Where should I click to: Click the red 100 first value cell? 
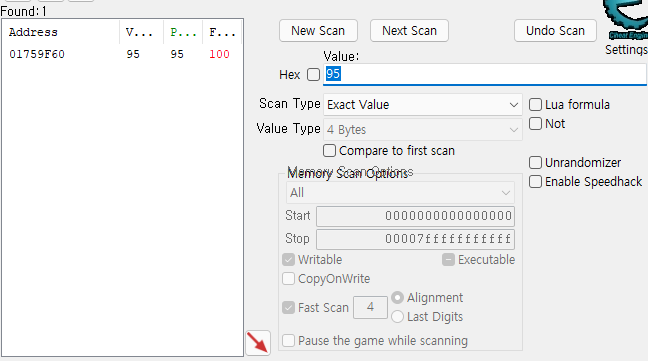[219, 54]
